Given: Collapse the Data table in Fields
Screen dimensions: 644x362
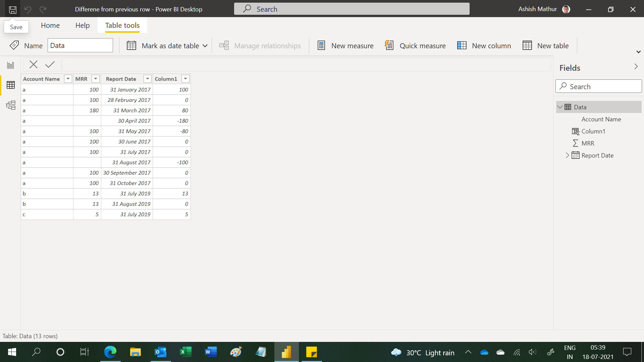Looking at the screenshot, I should pos(560,107).
